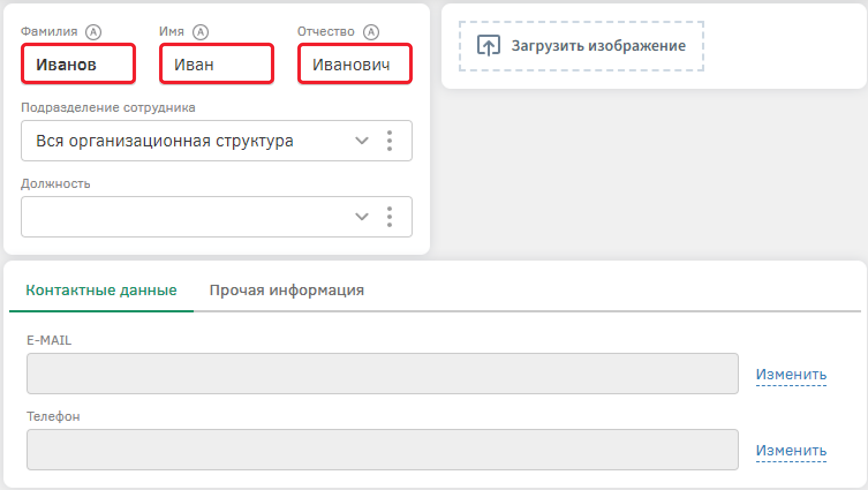Screen dimensions: 868x490
Task: Open the Контактные данные tab
Action: coord(101,290)
